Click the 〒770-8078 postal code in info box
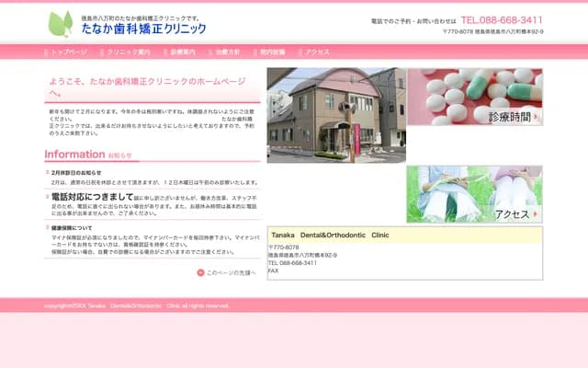Screen dimensions: 588x368 284,247
